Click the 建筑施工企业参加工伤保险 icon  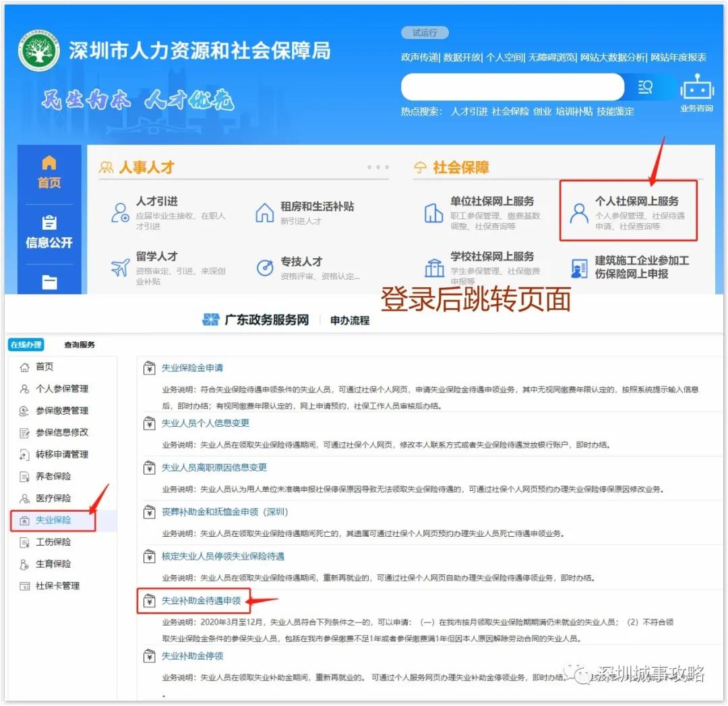click(x=578, y=268)
